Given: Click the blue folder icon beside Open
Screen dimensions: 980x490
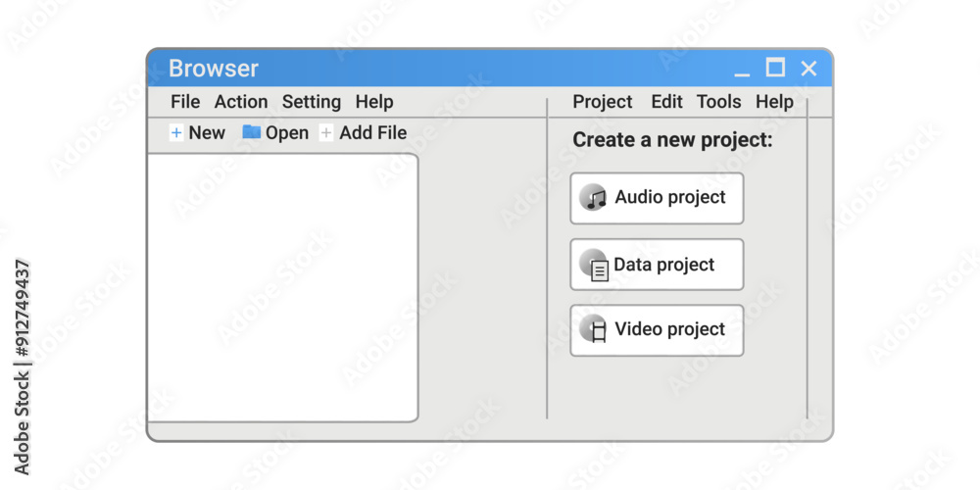Looking at the screenshot, I should pos(251,132).
